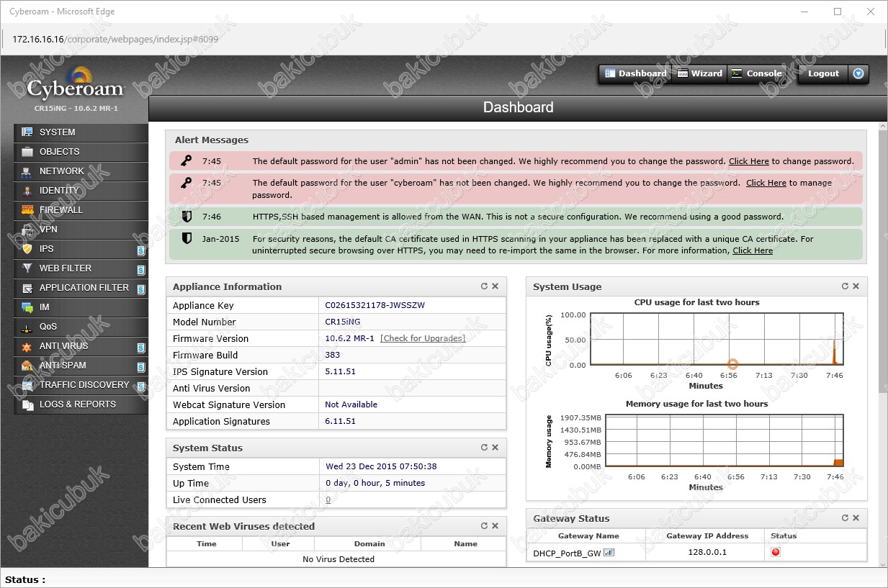Screen dimensions: 888x588
Task: Click subscription badge next to IPS
Action: click(141, 250)
